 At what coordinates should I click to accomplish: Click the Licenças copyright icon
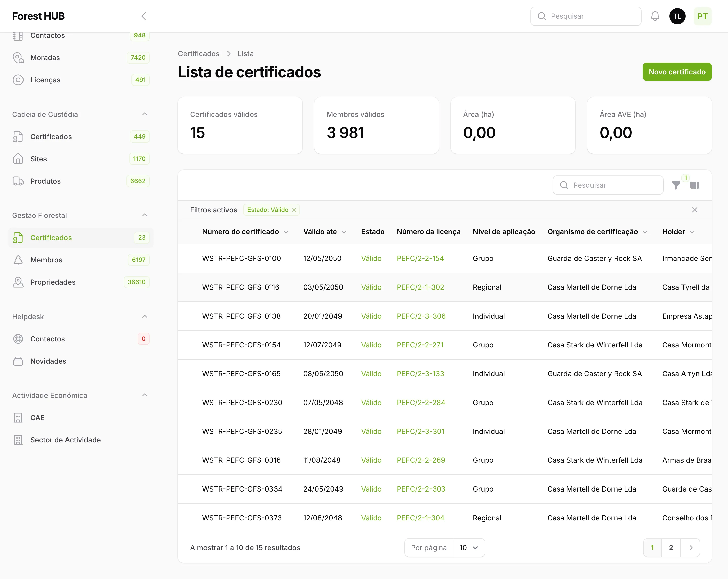point(18,80)
